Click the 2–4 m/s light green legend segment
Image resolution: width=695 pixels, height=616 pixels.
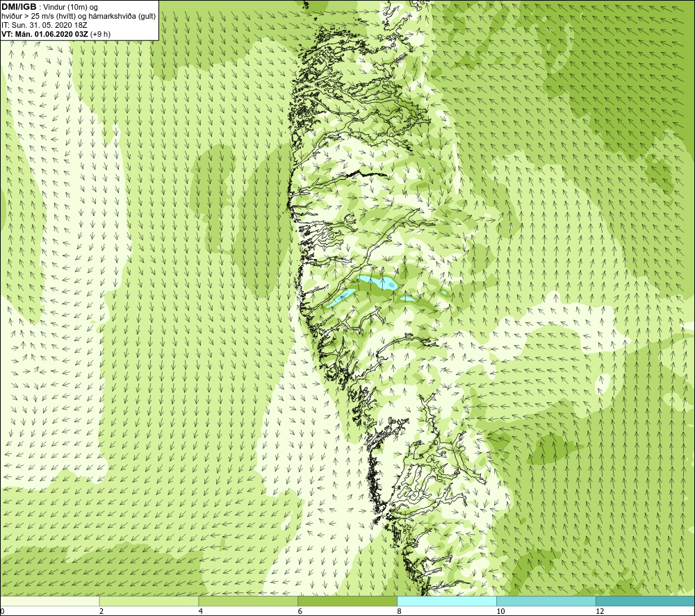[149, 601]
